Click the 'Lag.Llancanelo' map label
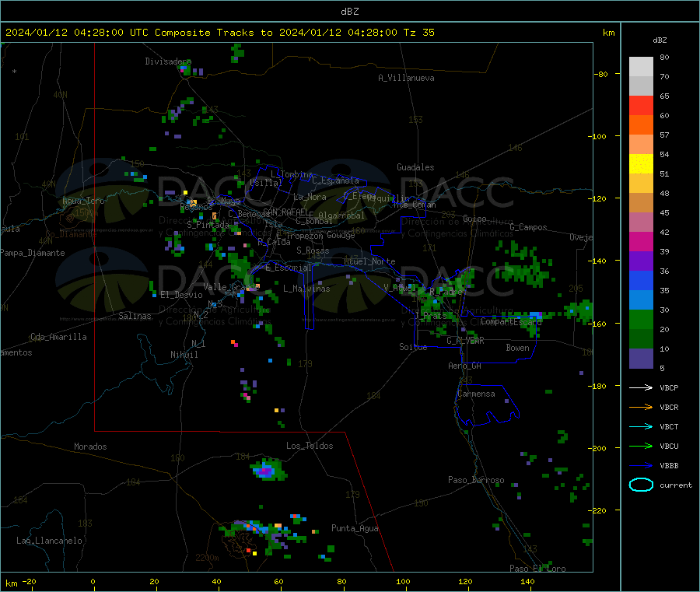The width and height of the screenshot is (700, 592). (49, 541)
